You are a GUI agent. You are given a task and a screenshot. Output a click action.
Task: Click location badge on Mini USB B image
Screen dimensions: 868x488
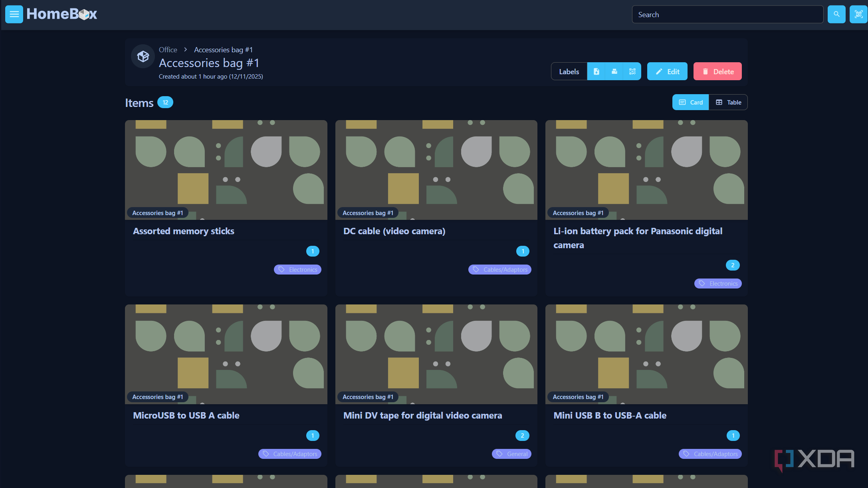pyautogui.click(x=578, y=397)
